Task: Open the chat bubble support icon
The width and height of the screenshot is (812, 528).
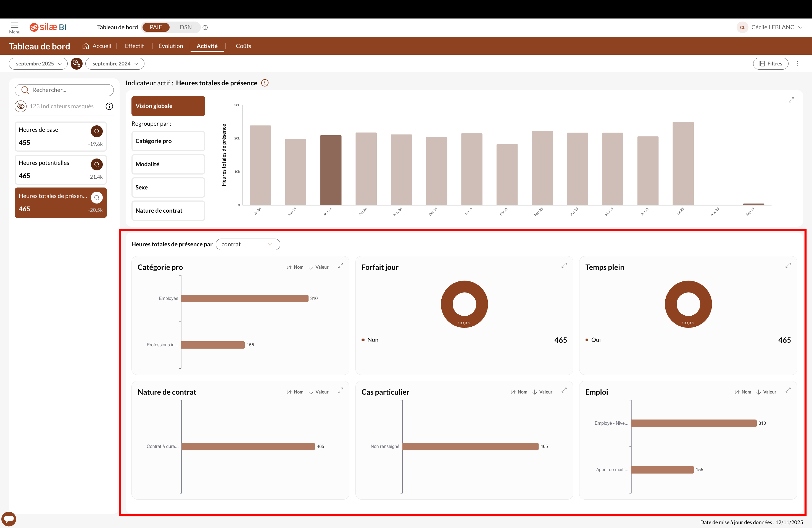Action: click(x=9, y=519)
